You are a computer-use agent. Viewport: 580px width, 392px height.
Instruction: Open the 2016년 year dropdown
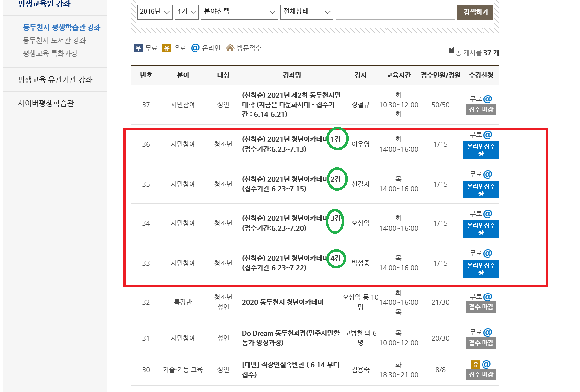point(155,12)
